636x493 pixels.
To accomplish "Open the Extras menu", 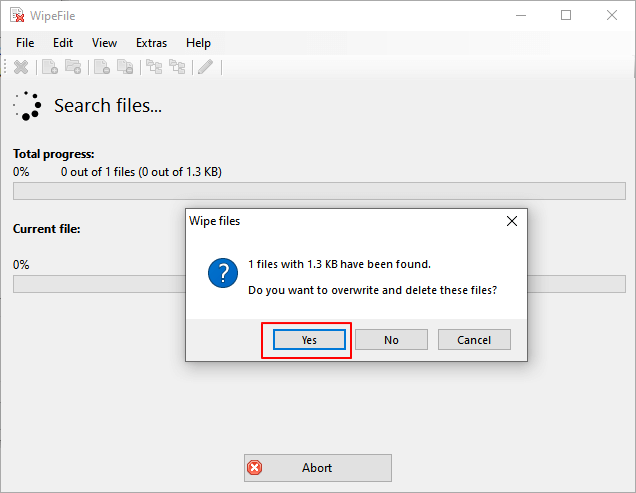I will pos(150,43).
